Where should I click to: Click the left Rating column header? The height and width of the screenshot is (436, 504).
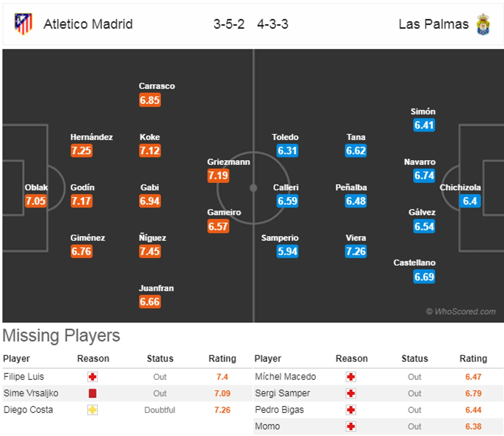click(222, 359)
